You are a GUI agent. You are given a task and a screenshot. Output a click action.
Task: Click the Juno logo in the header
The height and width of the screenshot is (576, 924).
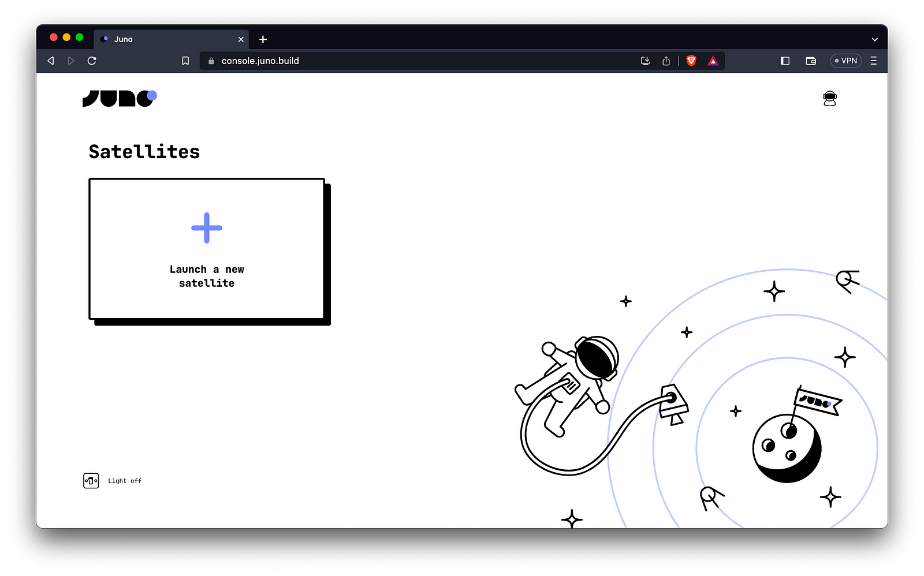tap(120, 98)
